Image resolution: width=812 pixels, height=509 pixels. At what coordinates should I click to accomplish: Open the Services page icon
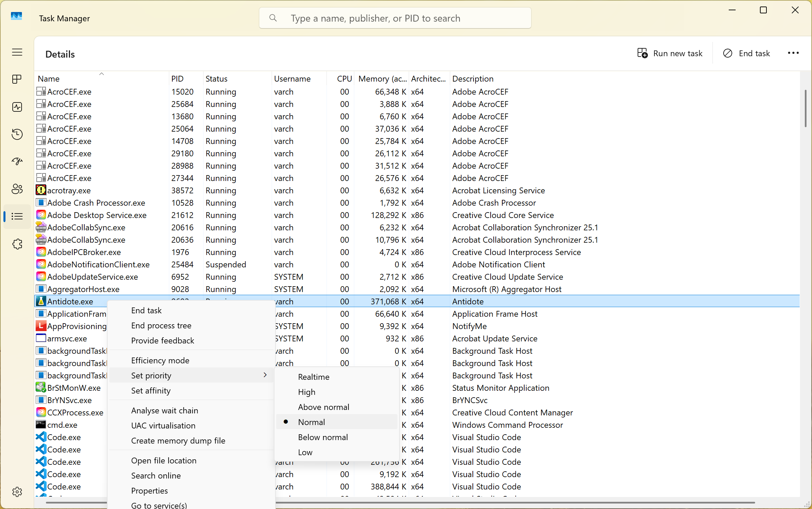17,244
